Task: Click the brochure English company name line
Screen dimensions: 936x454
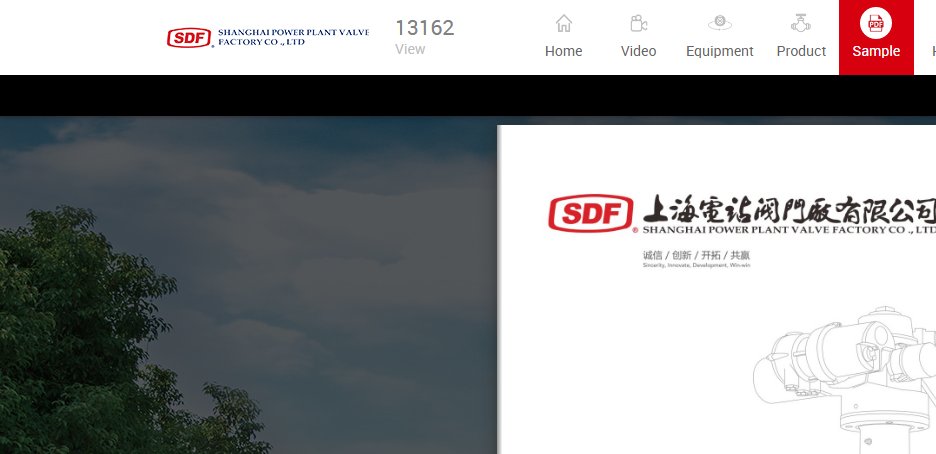Action: [789, 230]
